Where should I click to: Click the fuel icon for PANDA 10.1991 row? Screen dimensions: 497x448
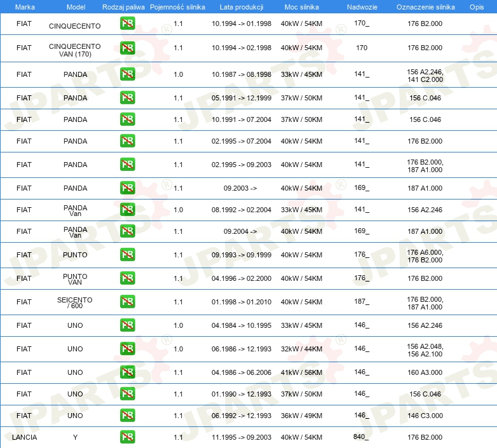(x=127, y=119)
